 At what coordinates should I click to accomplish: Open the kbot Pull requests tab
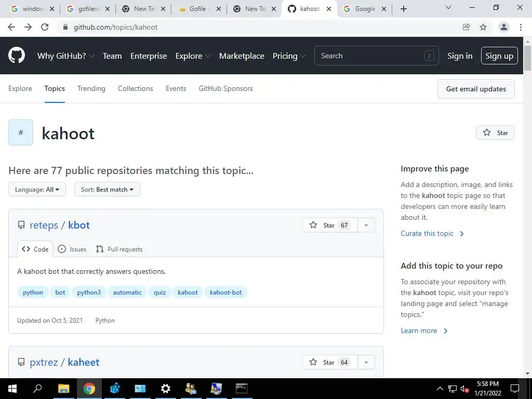tap(119, 249)
